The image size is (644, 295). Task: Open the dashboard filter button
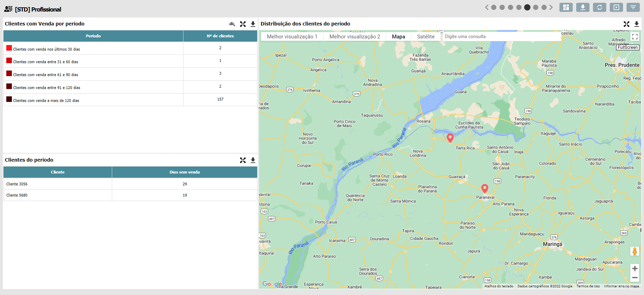click(x=633, y=7)
